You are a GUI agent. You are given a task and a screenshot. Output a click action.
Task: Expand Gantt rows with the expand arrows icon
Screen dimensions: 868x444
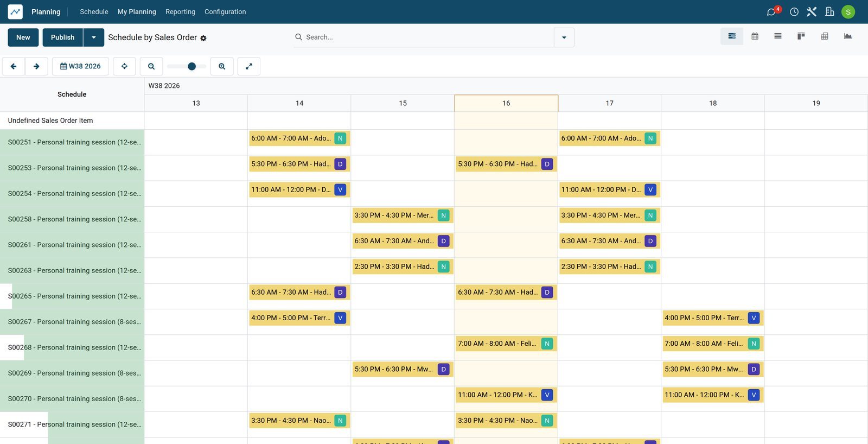249,66
